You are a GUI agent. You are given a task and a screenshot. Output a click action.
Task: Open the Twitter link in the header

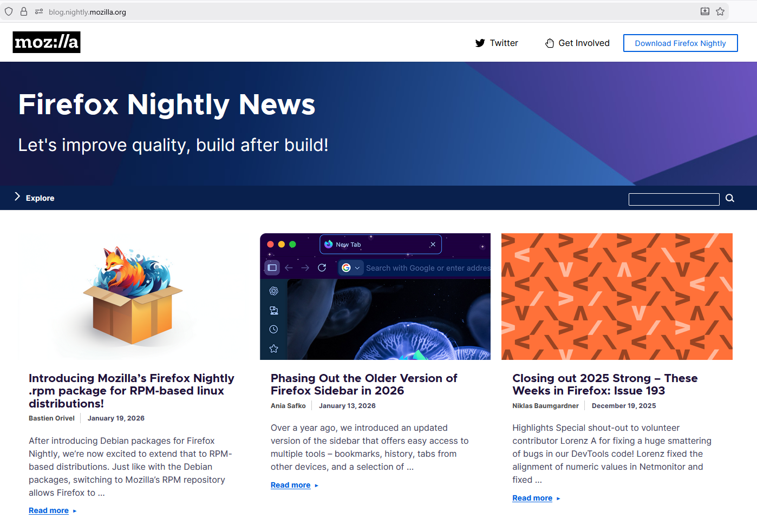497,43
